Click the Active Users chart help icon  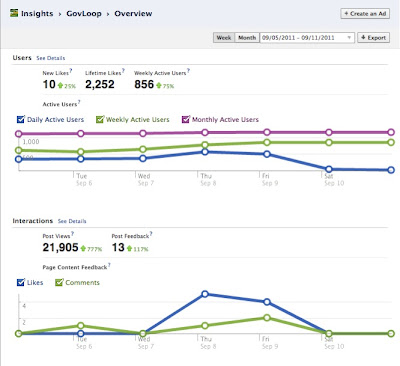pos(79,102)
